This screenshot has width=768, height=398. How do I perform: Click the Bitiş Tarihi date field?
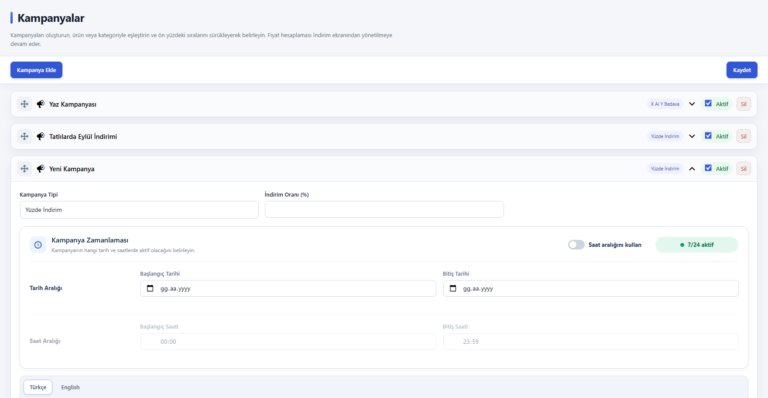click(x=591, y=288)
